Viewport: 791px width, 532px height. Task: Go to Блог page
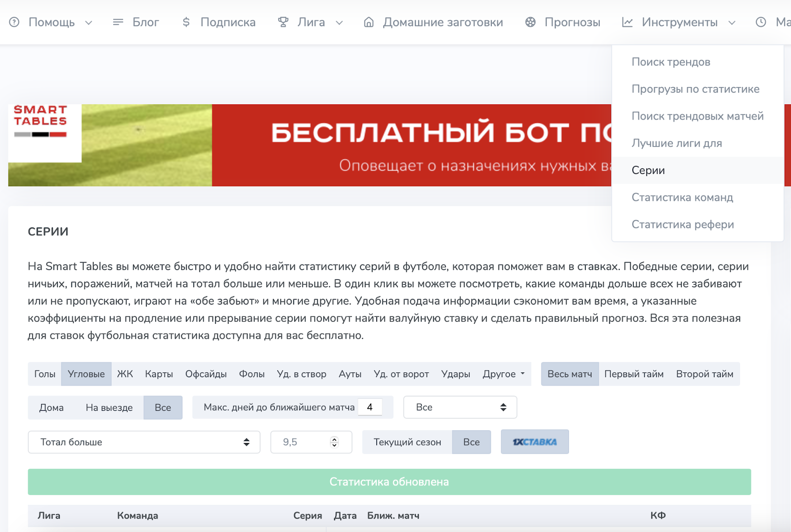145,22
